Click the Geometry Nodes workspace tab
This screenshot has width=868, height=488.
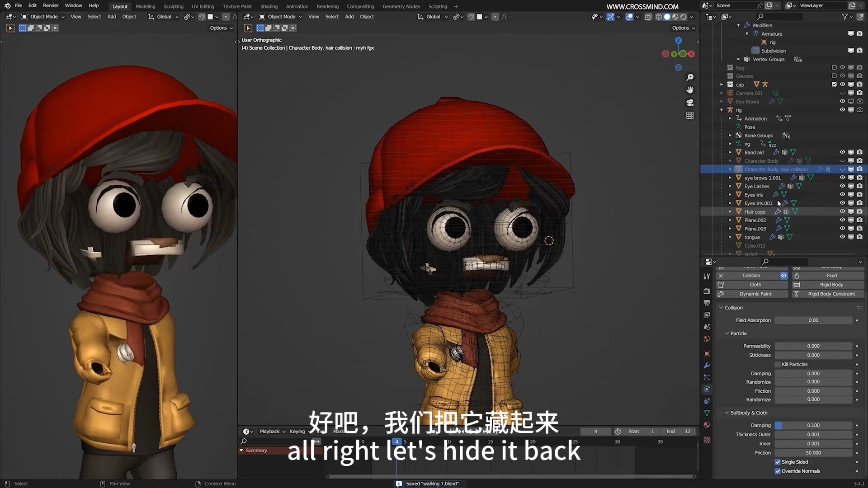pos(401,6)
